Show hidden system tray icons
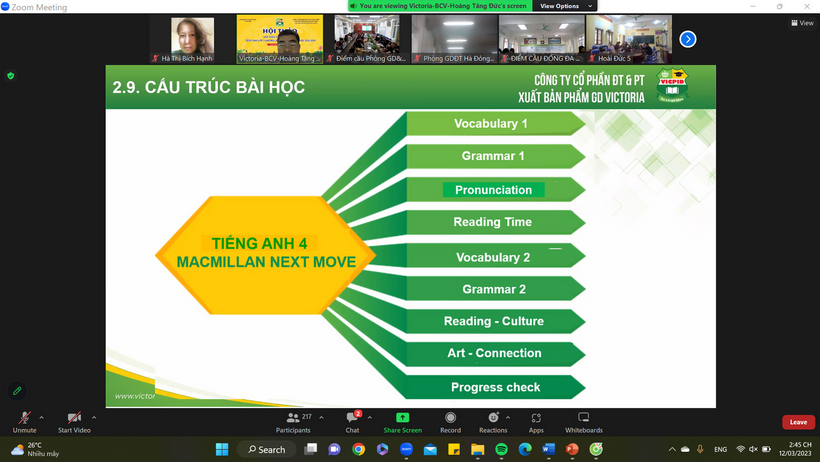This screenshot has width=820, height=462. tap(672, 449)
